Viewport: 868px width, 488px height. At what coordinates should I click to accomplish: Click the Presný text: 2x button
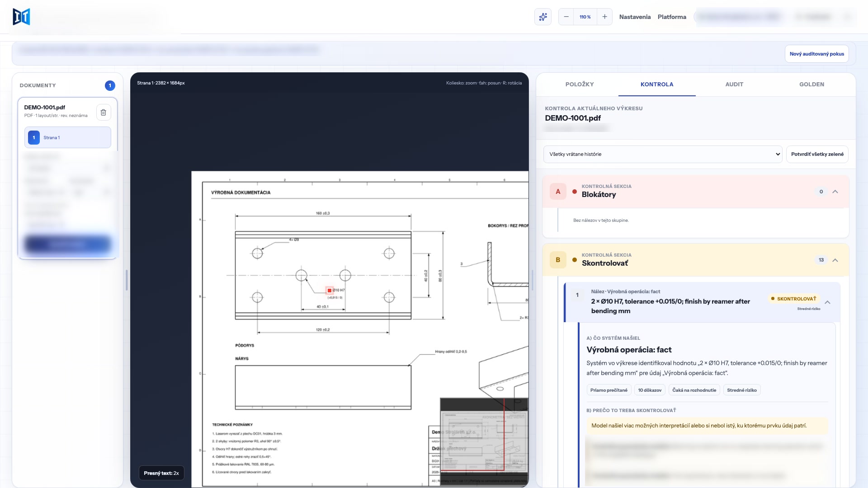161,473
